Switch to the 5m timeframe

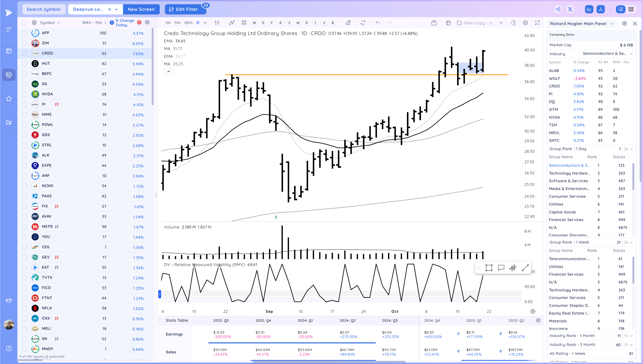click(177, 23)
